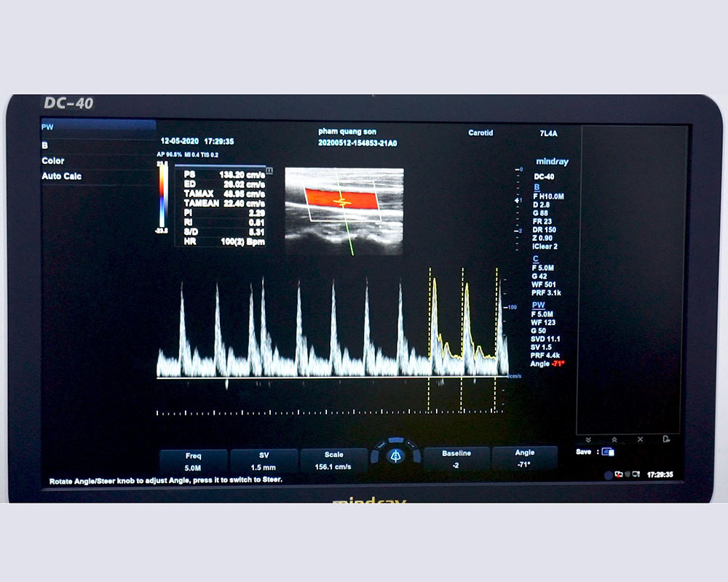
Task: Click the Angle -71° soft key
Action: coord(524,459)
